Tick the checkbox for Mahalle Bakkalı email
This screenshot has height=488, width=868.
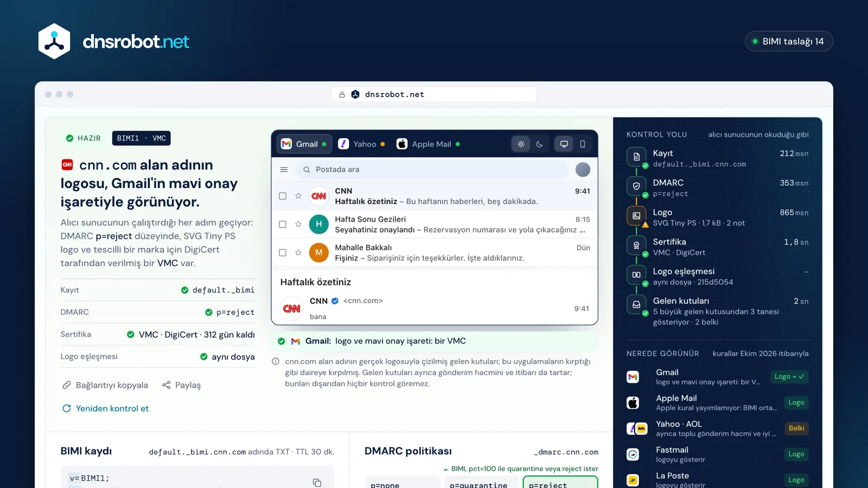coord(283,253)
